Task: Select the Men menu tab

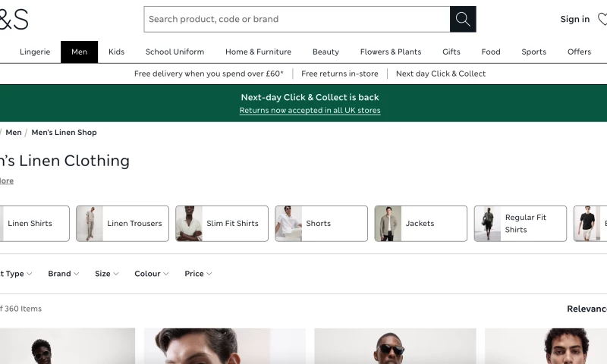Action: tap(80, 52)
